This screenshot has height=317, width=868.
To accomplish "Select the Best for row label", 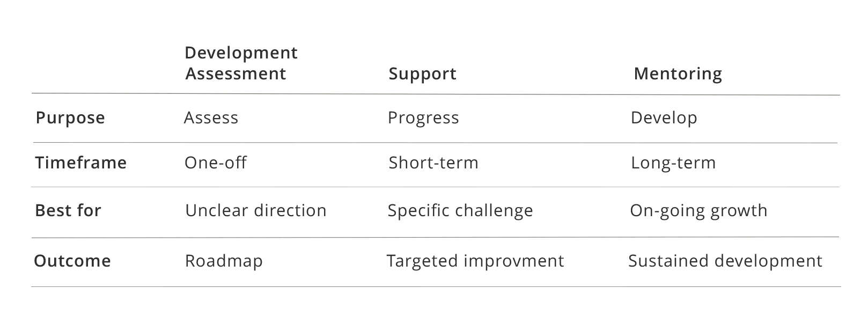I will (x=68, y=210).
